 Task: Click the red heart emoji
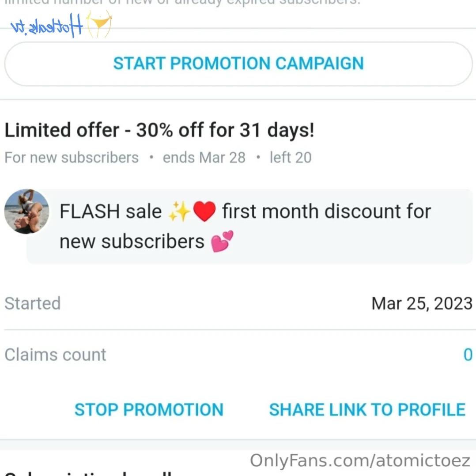(204, 212)
